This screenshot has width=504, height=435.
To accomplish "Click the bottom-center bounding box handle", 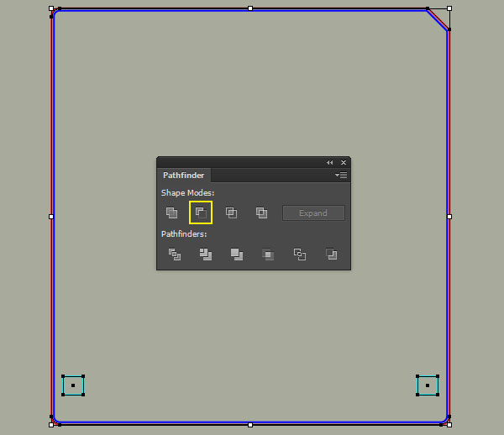I will [250, 425].
